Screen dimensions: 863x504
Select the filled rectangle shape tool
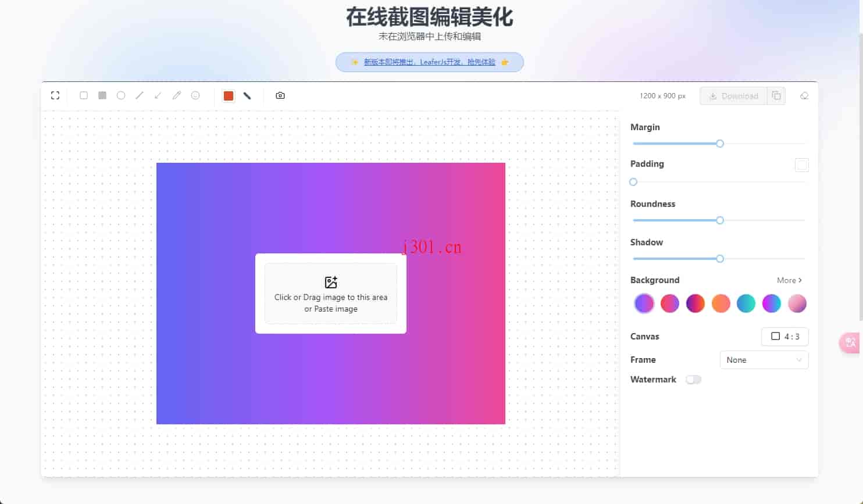[102, 95]
